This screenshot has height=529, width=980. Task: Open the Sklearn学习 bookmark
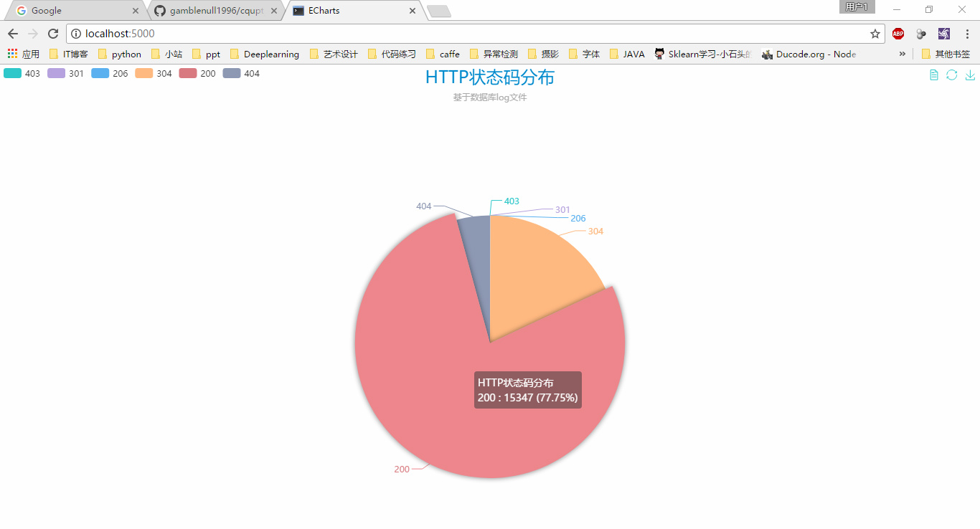click(x=702, y=54)
